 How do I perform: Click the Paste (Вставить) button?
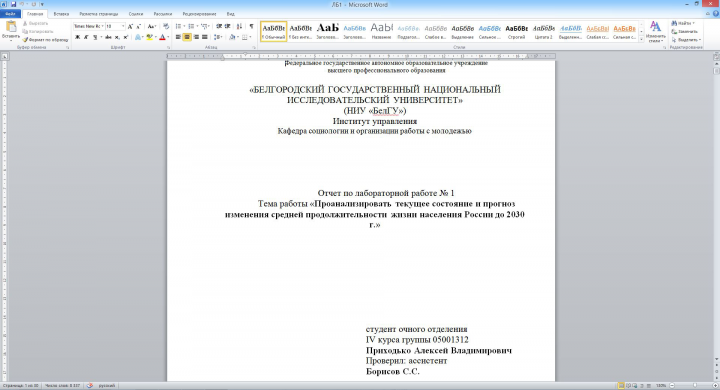click(11, 30)
